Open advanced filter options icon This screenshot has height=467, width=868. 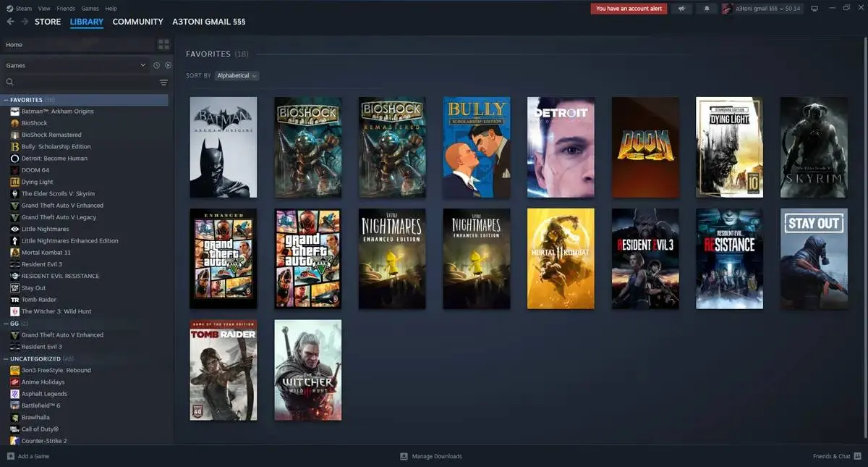163,83
